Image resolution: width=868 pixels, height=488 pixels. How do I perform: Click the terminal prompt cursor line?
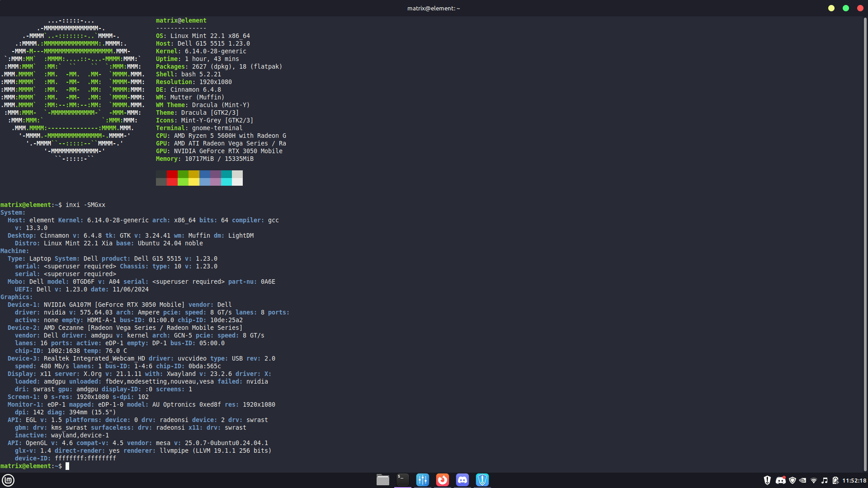click(x=67, y=466)
